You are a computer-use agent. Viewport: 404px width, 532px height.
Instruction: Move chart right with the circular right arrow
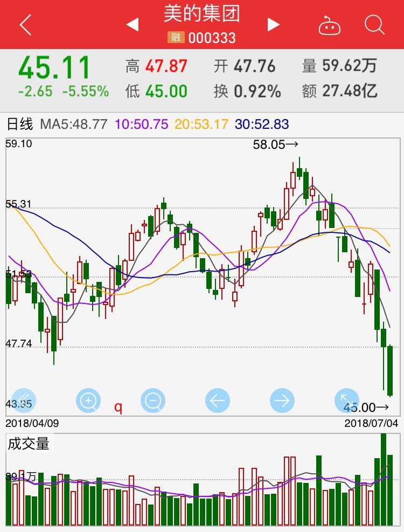[x=282, y=400]
